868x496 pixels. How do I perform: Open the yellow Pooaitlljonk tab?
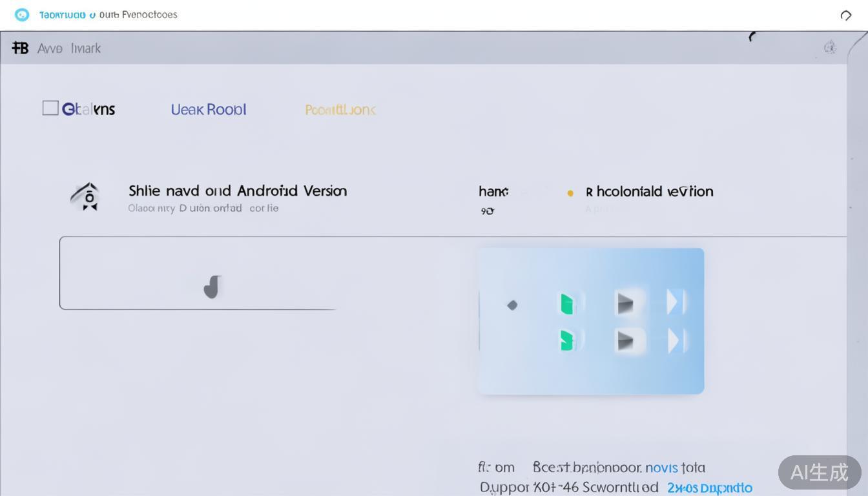click(340, 110)
